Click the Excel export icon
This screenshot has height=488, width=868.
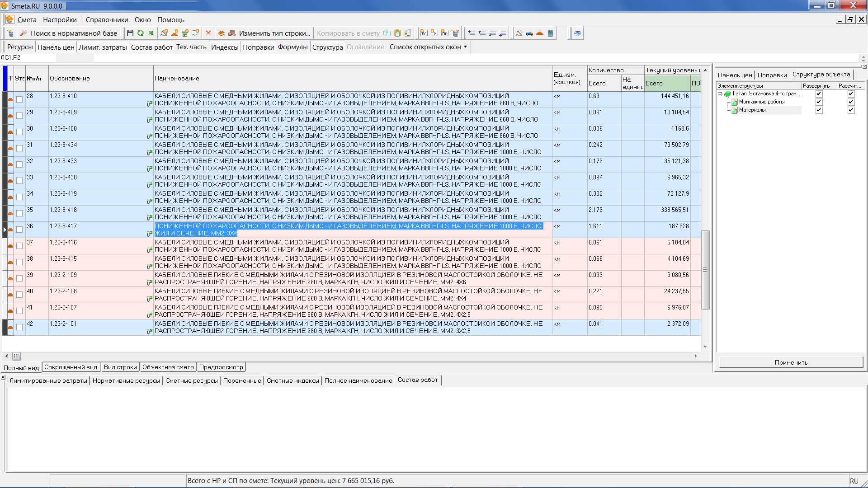pyautogui.click(x=151, y=33)
